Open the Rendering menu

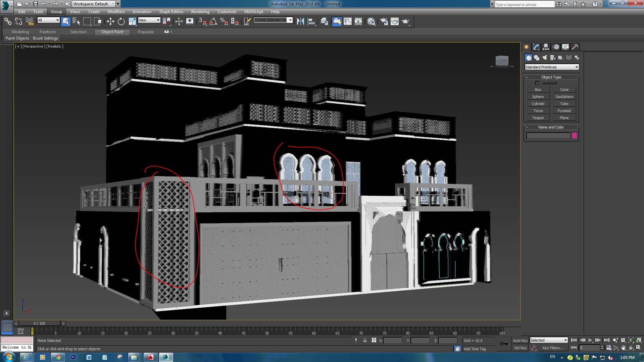(200, 12)
